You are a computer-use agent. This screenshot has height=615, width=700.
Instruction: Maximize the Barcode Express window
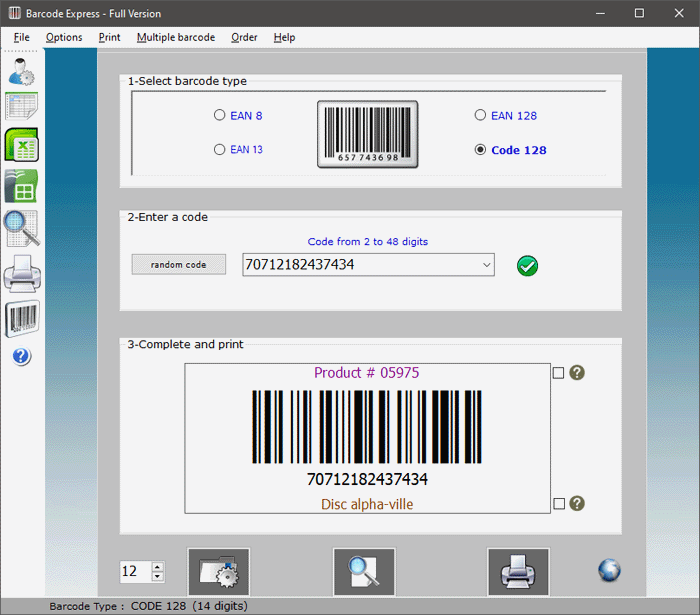pyautogui.click(x=639, y=13)
